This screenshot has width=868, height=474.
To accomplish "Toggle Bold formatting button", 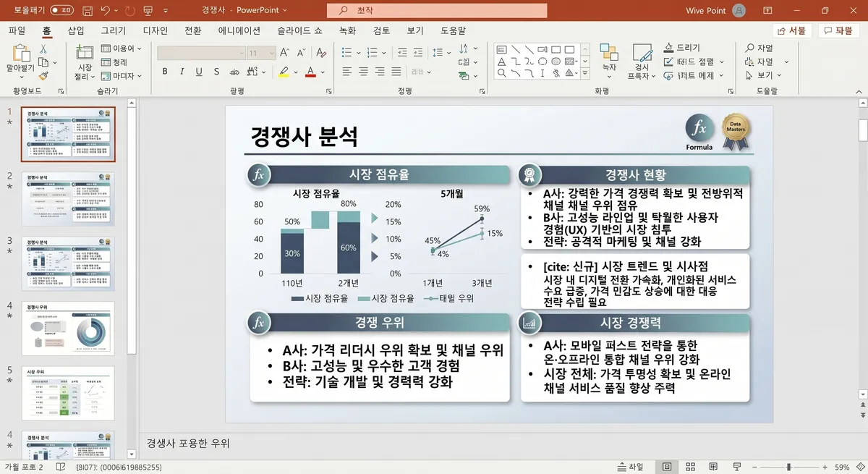I will click(165, 72).
